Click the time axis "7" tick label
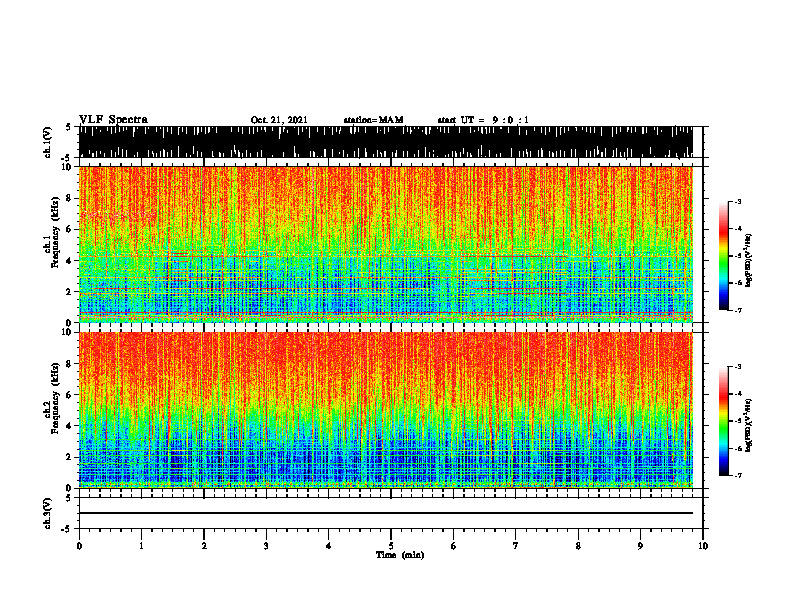The width and height of the screenshot is (792, 612). tap(516, 546)
